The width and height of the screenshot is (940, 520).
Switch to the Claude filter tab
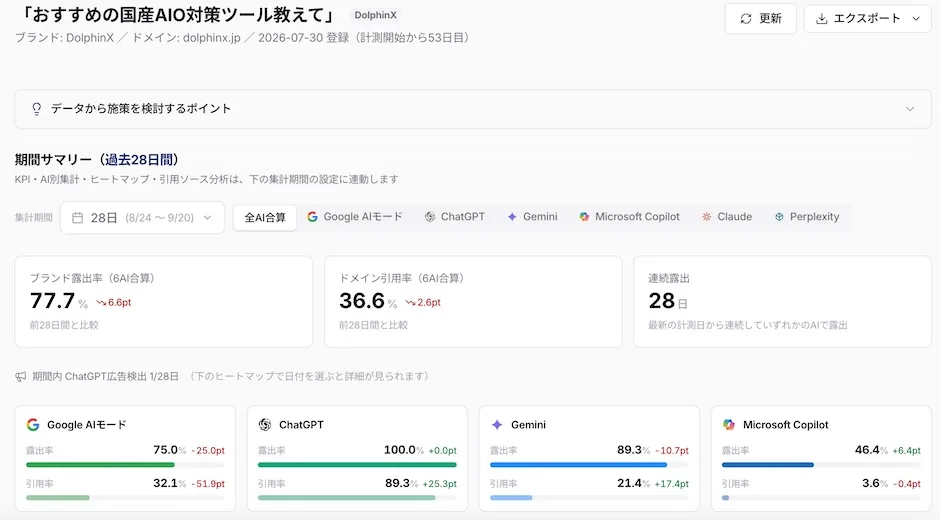tap(727, 217)
